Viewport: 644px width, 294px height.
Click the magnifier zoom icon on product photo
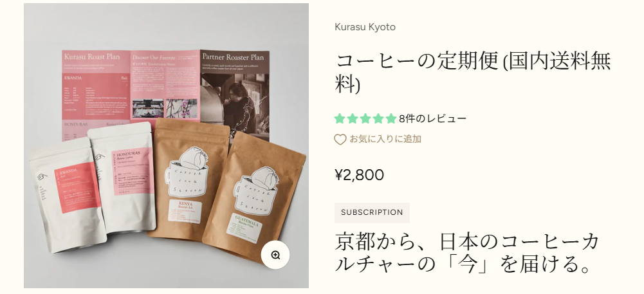(275, 255)
